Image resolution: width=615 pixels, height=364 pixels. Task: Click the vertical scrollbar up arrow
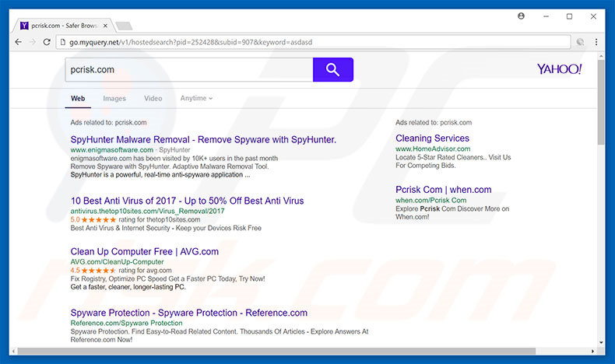(600, 57)
